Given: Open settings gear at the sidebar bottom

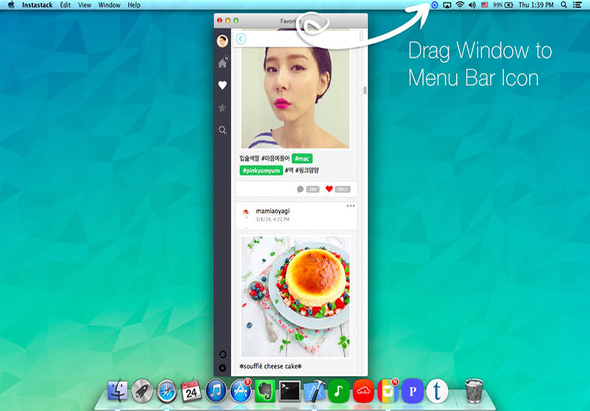Looking at the screenshot, I should [x=222, y=368].
